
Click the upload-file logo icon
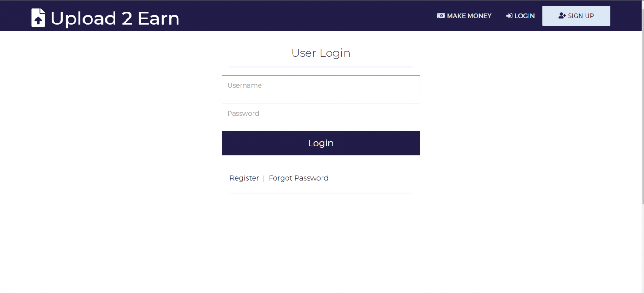pyautogui.click(x=38, y=17)
